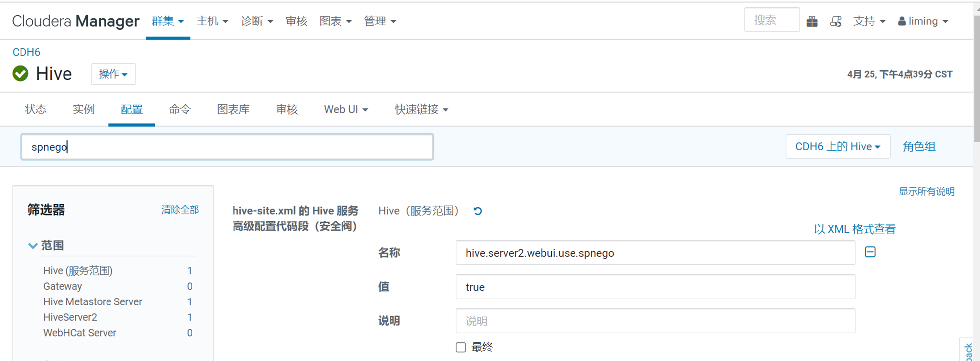Click 审核 in the top navigation

tap(296, 21)
